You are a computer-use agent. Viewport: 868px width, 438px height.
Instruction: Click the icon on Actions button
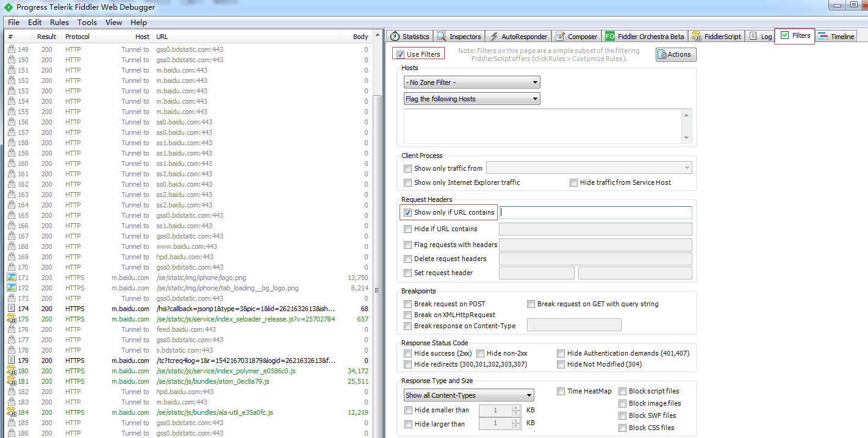[x=662, y=54]
